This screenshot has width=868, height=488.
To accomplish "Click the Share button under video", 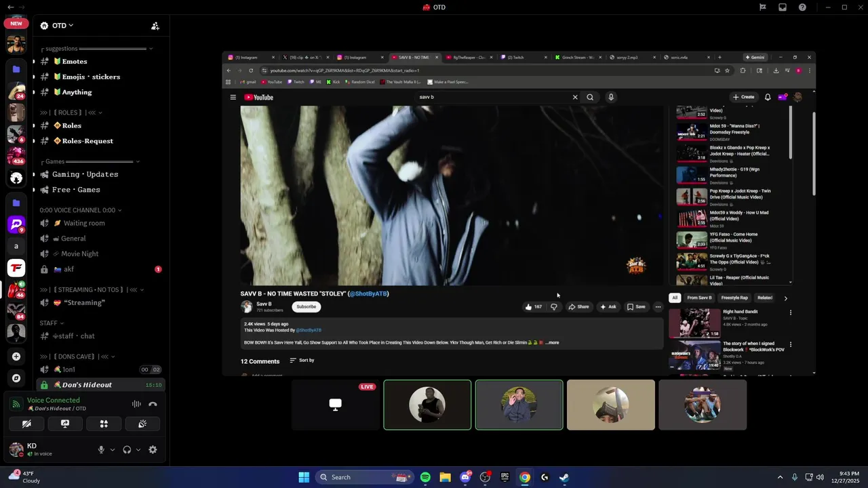I will pos(579,307).
